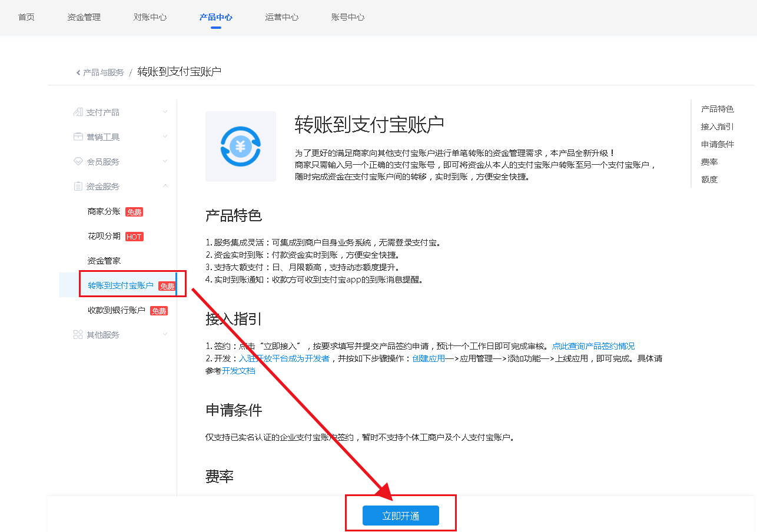757x532 pixels.
Task: Click 免费 badge beside 收款到银行账户
Action: 159,311
